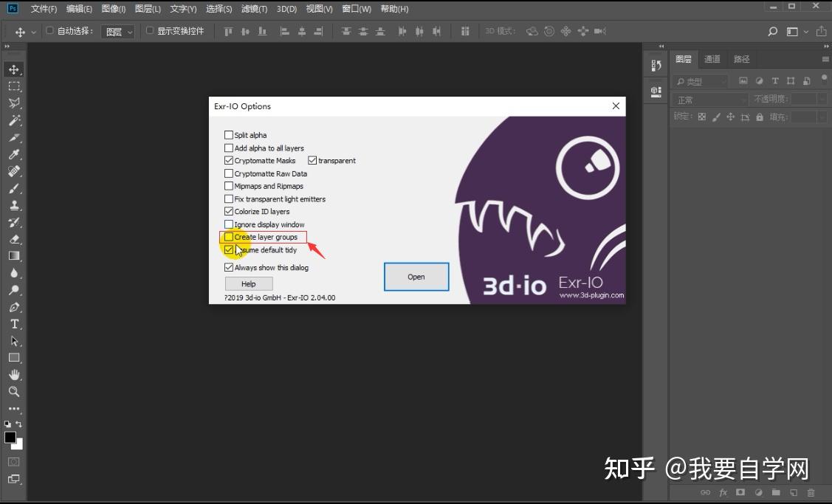Expand the 正常 blend mode dropdown
Image resolution: width=832 pixels, height=504 pixels.
click(710, 100)
